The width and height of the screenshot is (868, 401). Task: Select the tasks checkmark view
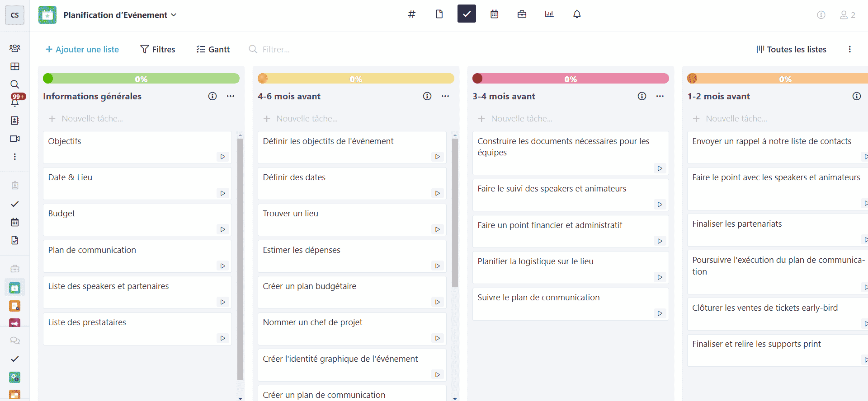467,14
